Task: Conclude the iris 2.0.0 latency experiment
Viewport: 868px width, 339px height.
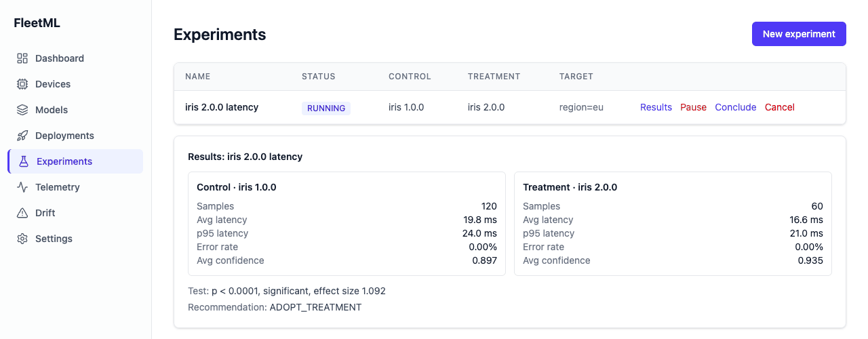Action: [735, 107]
